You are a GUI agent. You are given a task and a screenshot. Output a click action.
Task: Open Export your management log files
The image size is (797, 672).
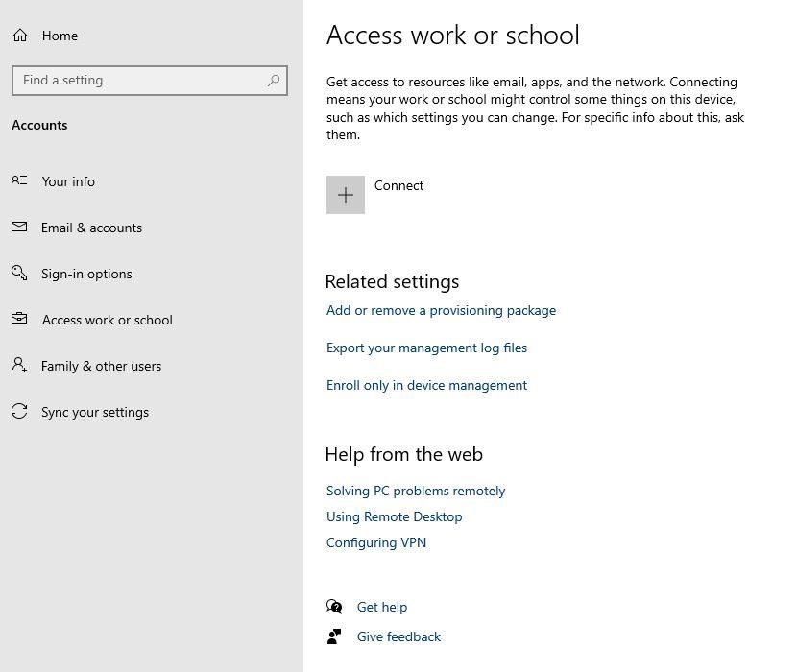(x=426, y=348)
